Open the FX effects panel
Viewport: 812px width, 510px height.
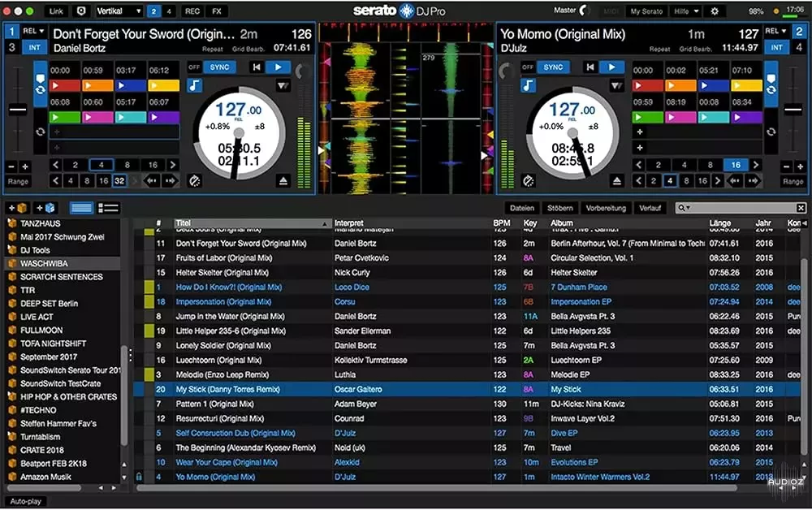pos(217,11)
